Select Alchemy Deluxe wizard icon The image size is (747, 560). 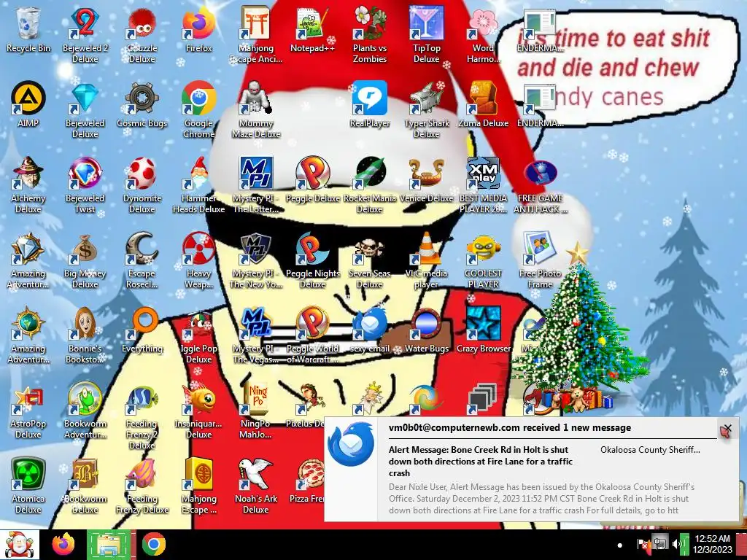click(x=28, y=184)
